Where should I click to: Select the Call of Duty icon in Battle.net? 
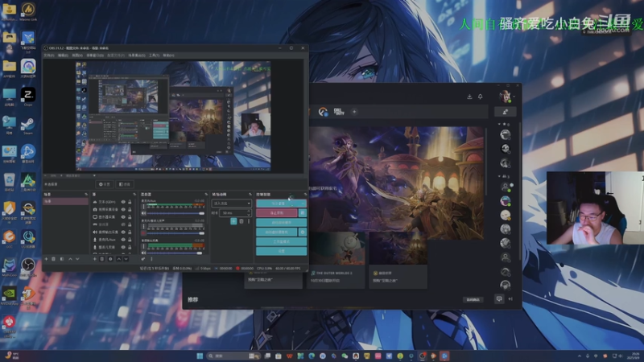339,112
